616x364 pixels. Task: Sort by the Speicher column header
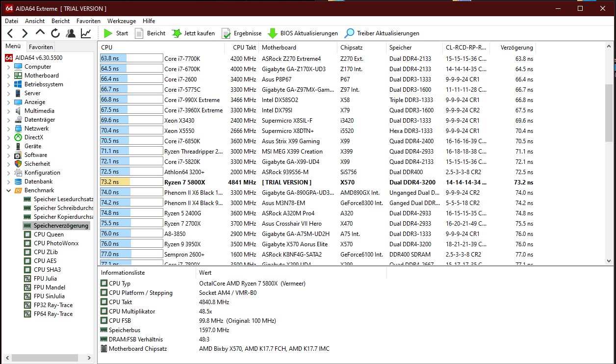point(414,48)
